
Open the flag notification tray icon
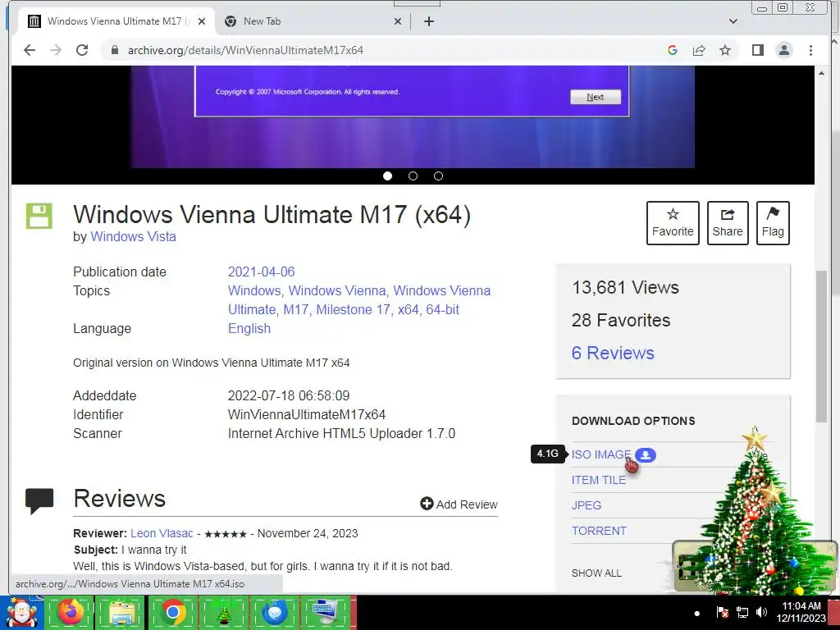point(722,612)
